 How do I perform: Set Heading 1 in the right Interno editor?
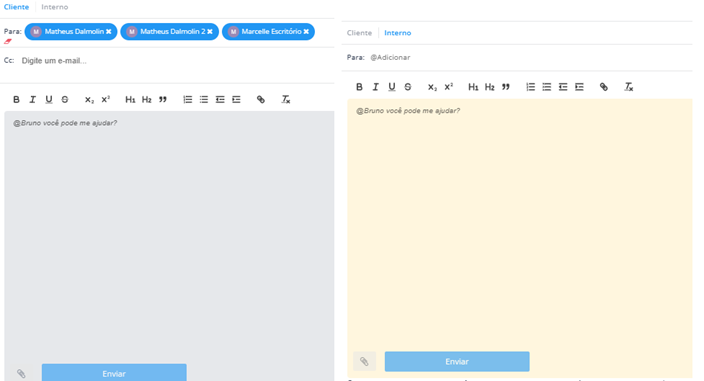[473, 87]
